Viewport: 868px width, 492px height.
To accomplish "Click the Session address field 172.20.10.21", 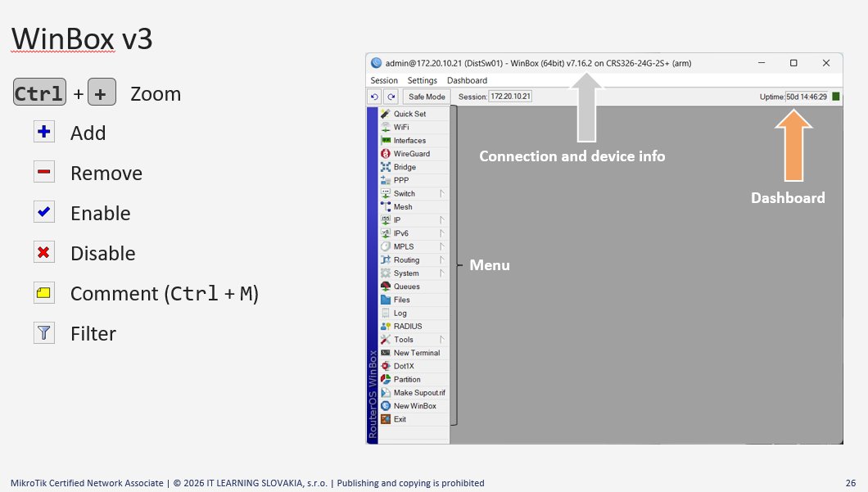I will click(510, 97).
